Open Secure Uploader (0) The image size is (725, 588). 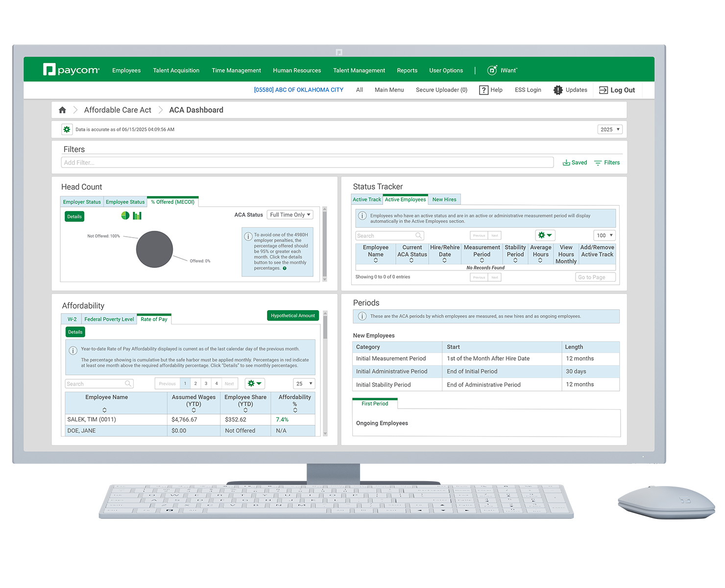[441, 90]
